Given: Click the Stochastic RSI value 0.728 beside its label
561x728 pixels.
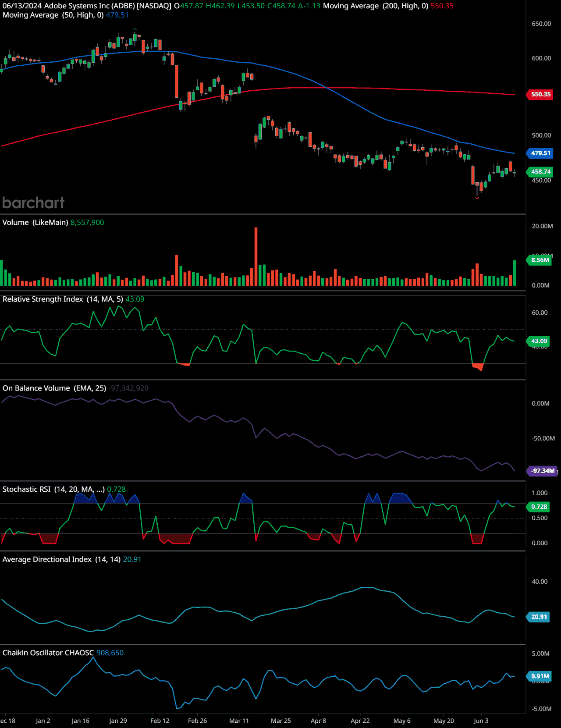Looking at the screenshot, I should pyautogui.click(x=117, y=490).
